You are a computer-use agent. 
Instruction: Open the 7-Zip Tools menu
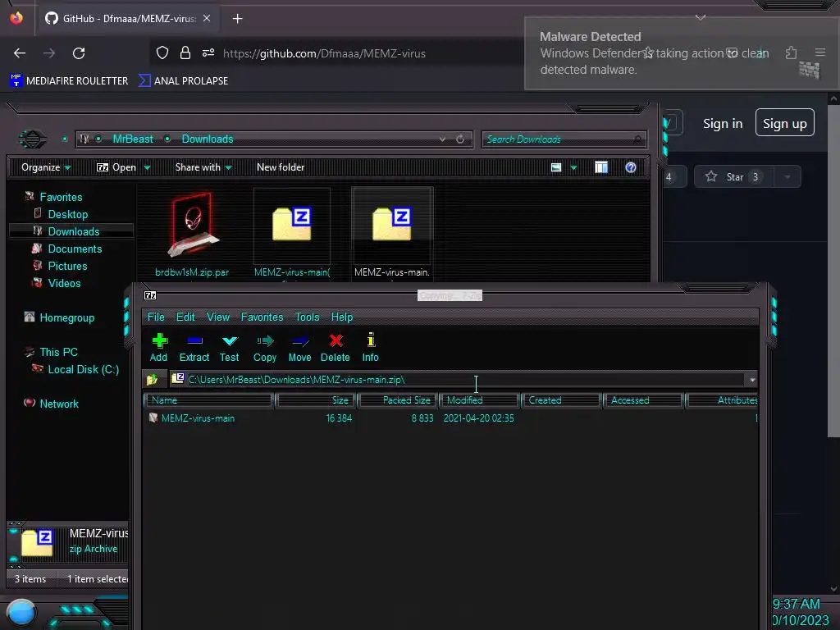[308, 317]
